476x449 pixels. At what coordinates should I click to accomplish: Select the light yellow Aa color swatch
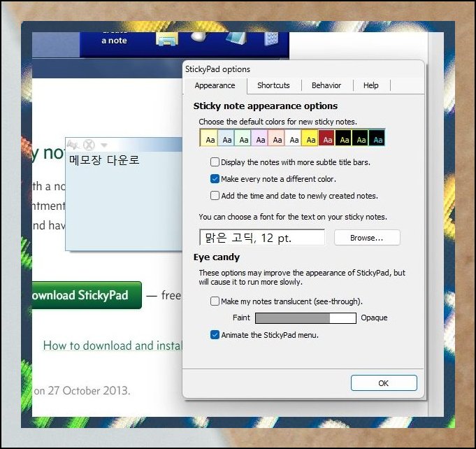210,138
